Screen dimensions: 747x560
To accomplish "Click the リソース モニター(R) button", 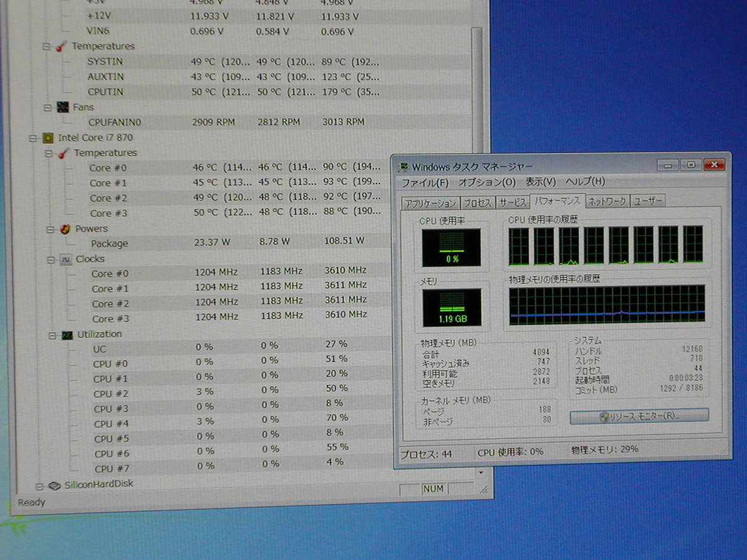I will [x=639, y=416].
